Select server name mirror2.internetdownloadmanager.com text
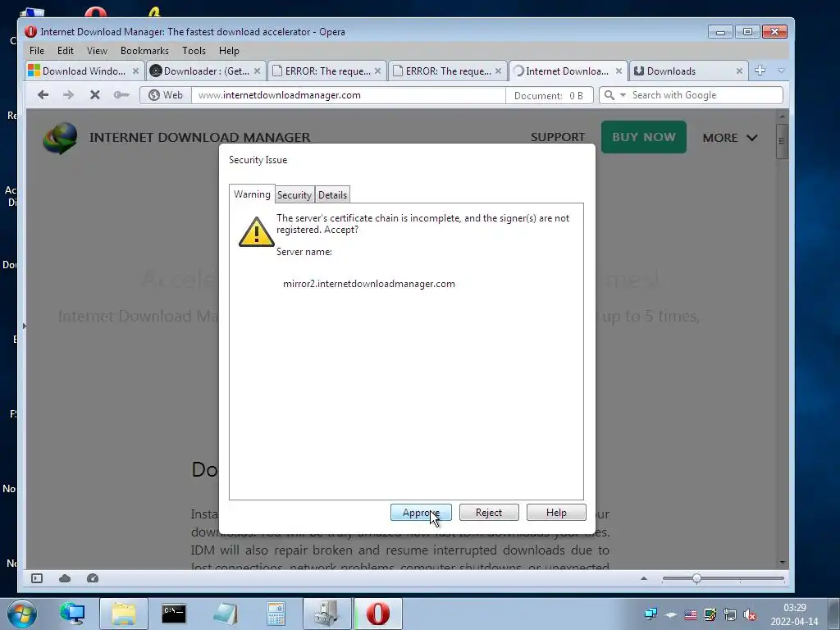The width and height of the screenshot is (840, 630). (x=368, y=284)
